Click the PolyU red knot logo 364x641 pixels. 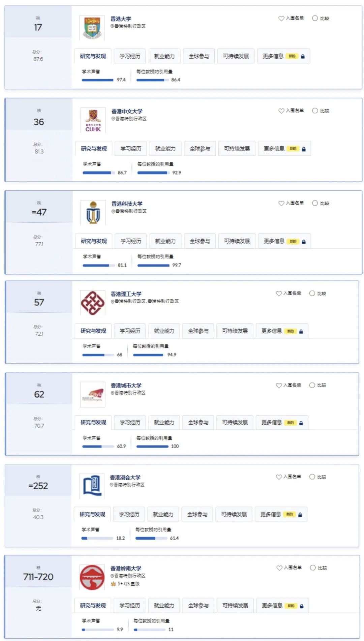coord(92,303)
